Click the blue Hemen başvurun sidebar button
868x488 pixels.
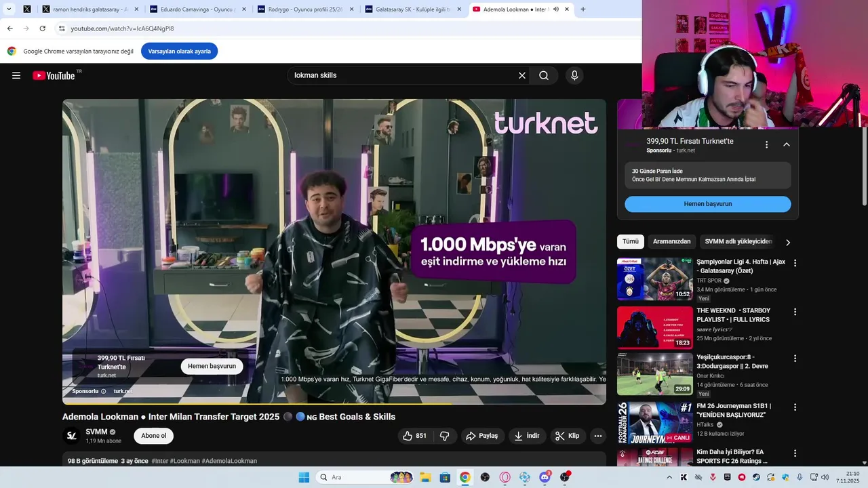click(708, 204)
